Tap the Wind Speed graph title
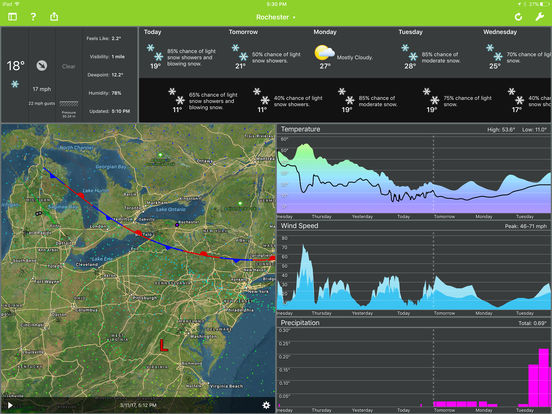This screenshot has height=414, width=552. (x=299, y=226)
